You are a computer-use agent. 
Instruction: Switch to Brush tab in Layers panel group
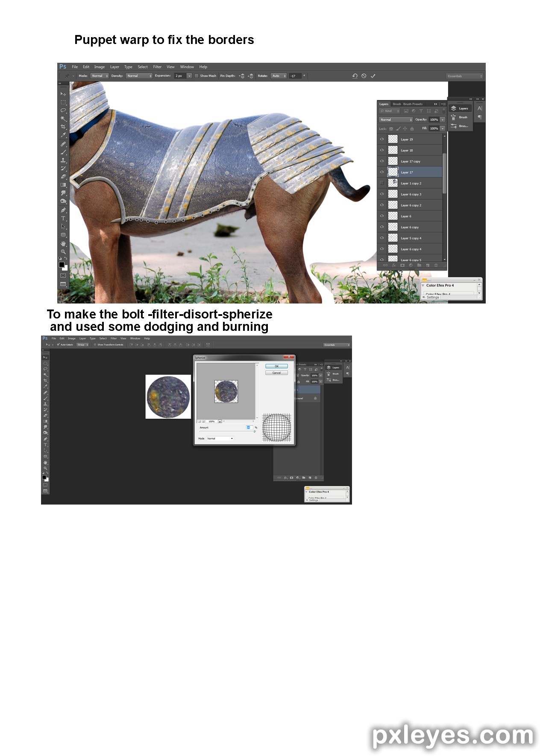pos(397,104)
